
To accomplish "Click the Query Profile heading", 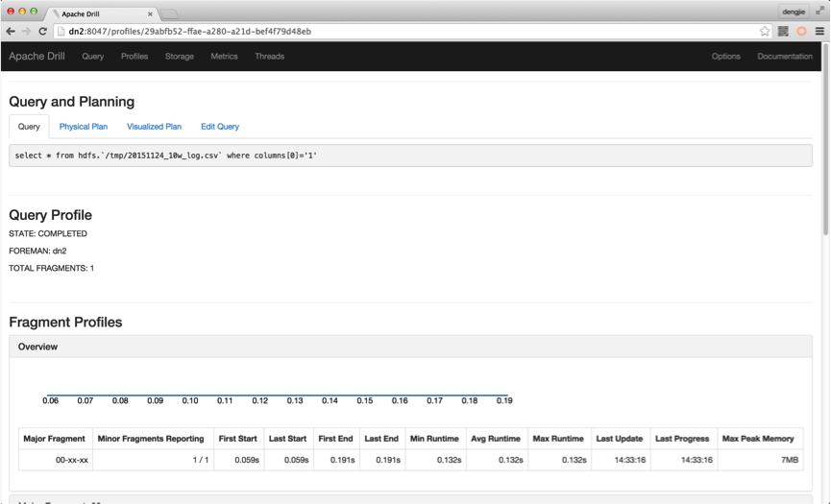I will pos(50,215).
